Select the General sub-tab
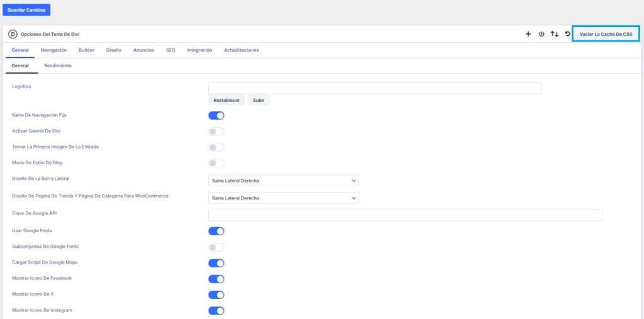644x319 pixels. click(x=20, y=66)
